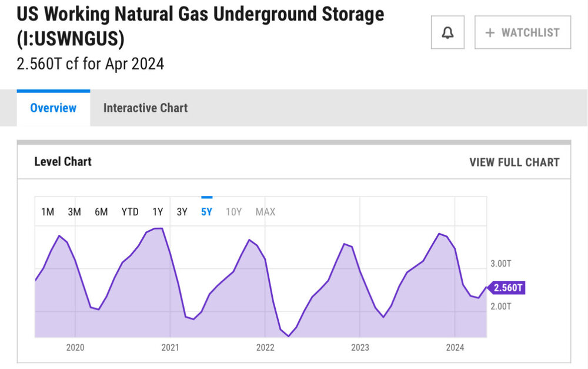This screenshot has height=369, width=588.
Task: Select the 1M time range
Action: [x=48, y=212]
